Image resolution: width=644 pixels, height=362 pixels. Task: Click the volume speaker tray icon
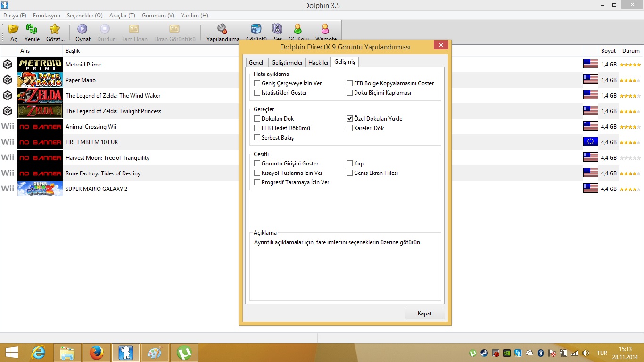pos(586,353)
